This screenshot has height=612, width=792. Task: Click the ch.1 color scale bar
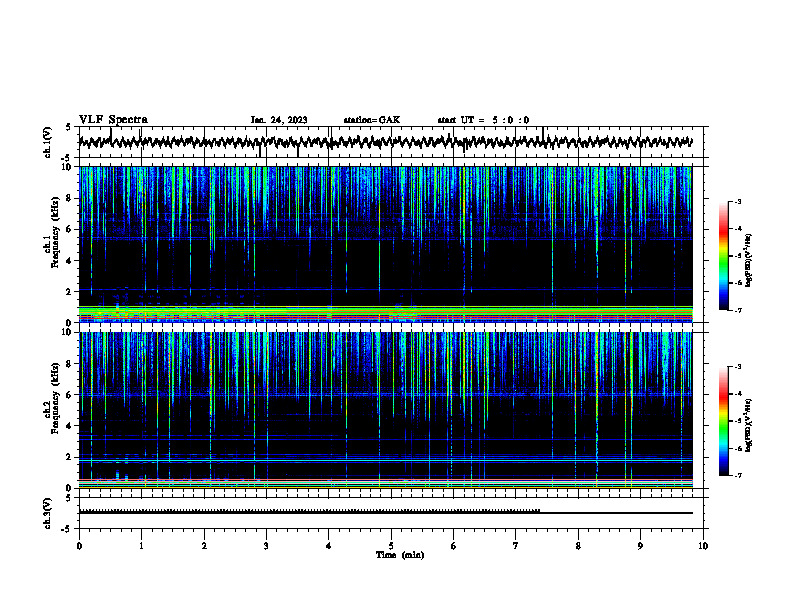pos(723,256)
